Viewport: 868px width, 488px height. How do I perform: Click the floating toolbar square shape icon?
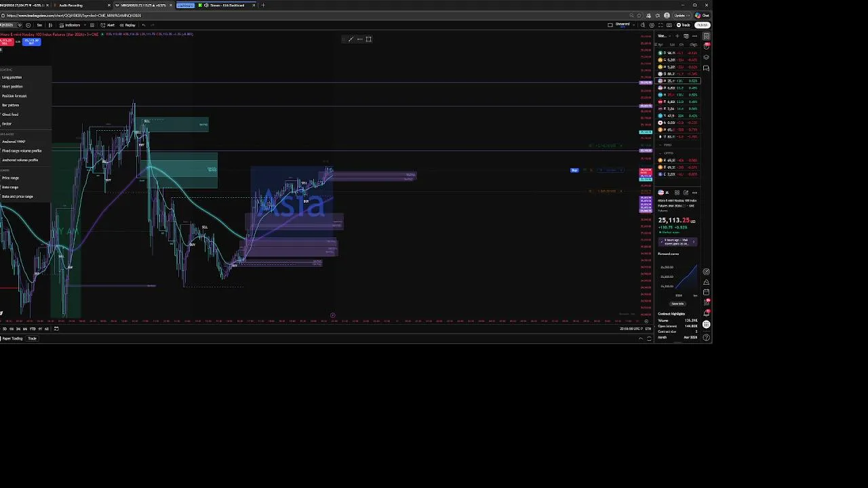368,39
